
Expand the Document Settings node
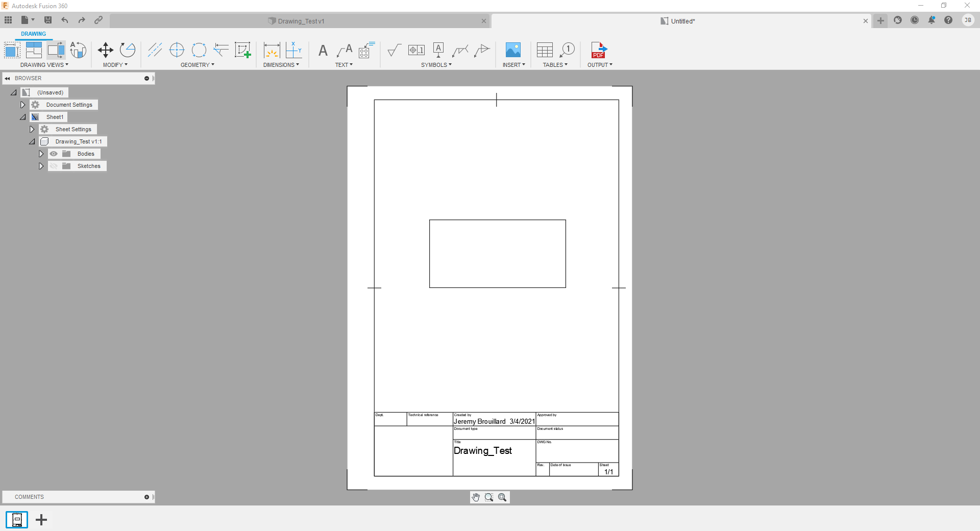pos(22,105)
